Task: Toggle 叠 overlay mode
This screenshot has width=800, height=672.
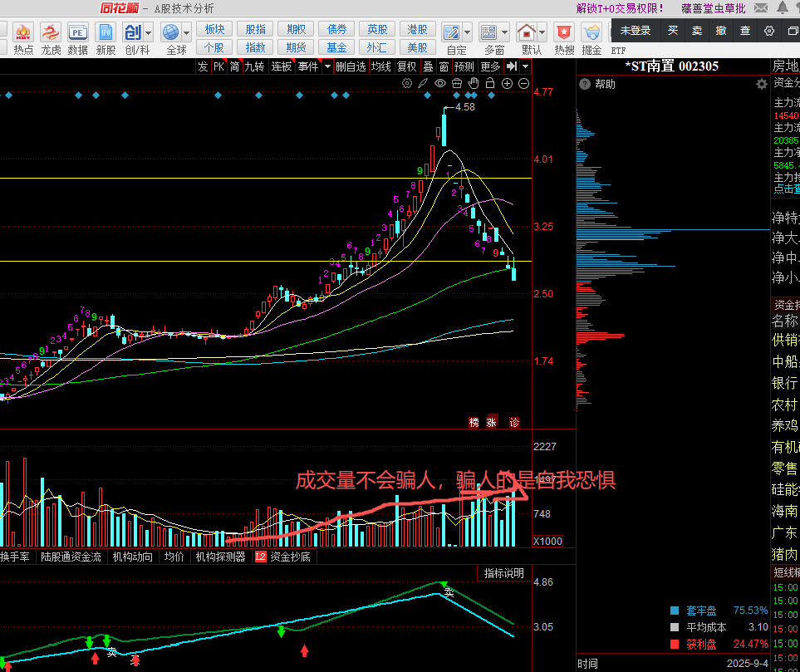Action: (429, 66)
